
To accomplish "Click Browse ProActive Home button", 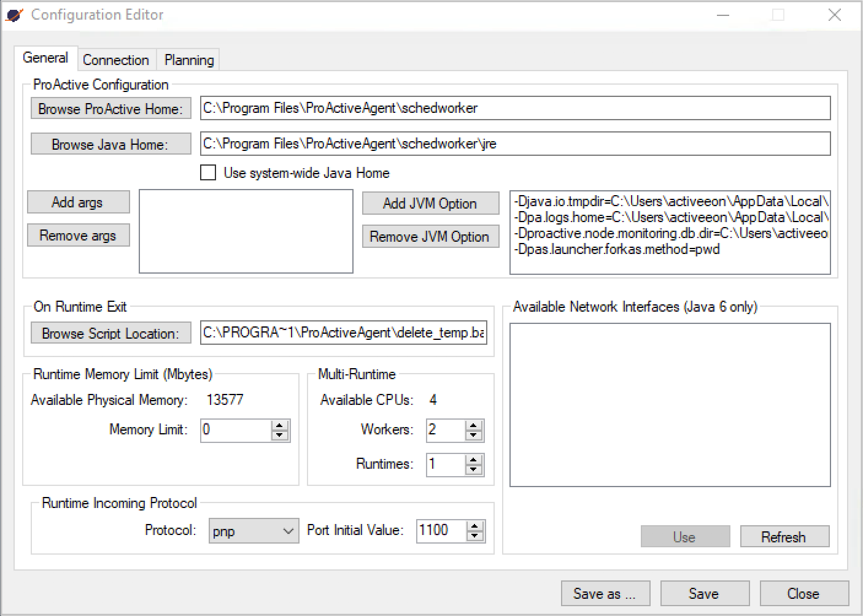I will pyautogui.click(x=111, y=109).
